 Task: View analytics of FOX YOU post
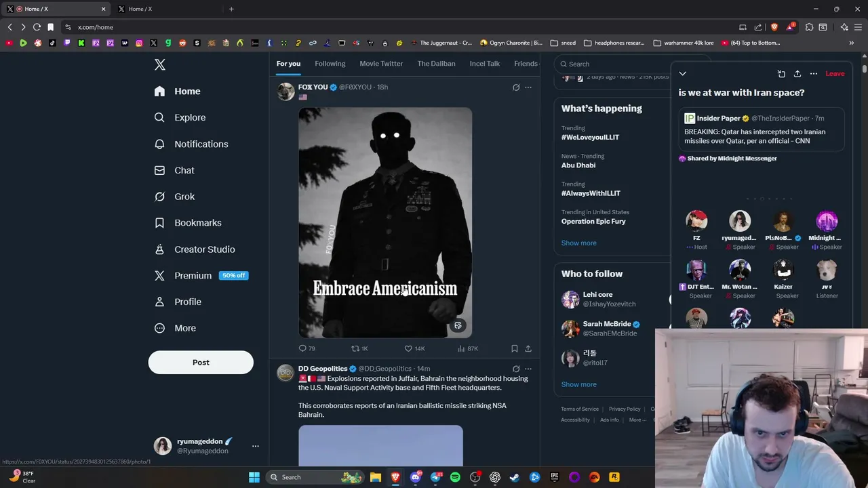pyautogui.click(x=468, y=348)
